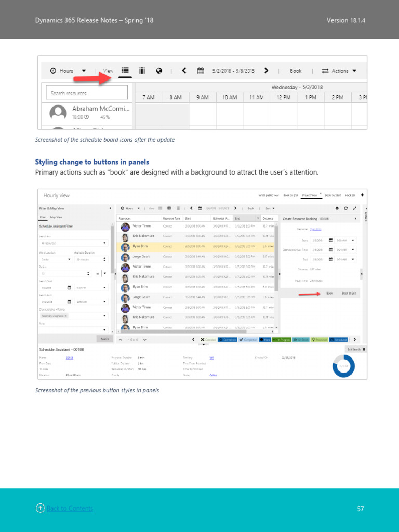
Task: Advance to next week after 5/8/2018
Action: coord(266,70)
